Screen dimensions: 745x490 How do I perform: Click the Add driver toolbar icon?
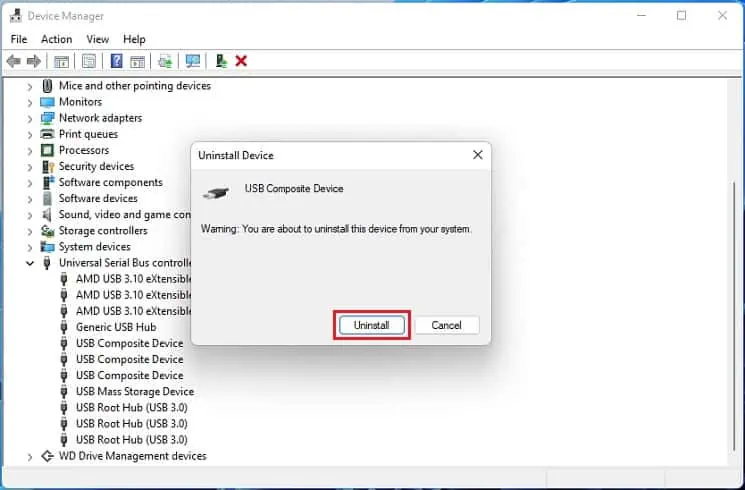tap(221, 61)
